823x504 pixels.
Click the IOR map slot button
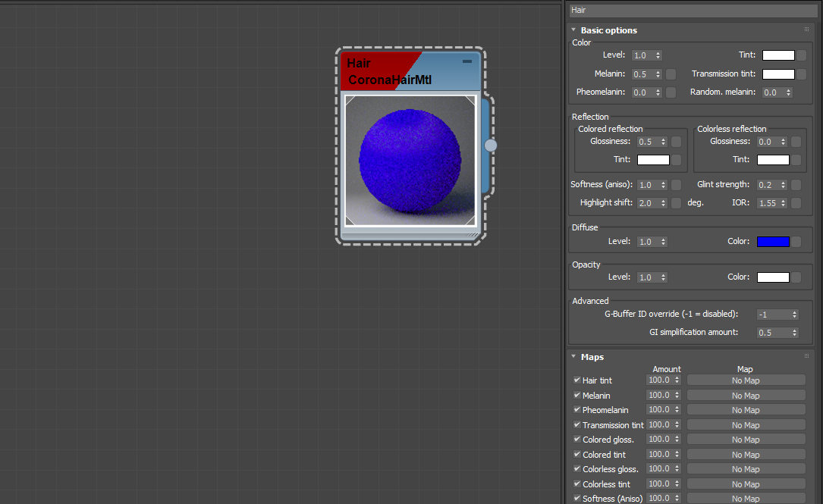(796, 203)
